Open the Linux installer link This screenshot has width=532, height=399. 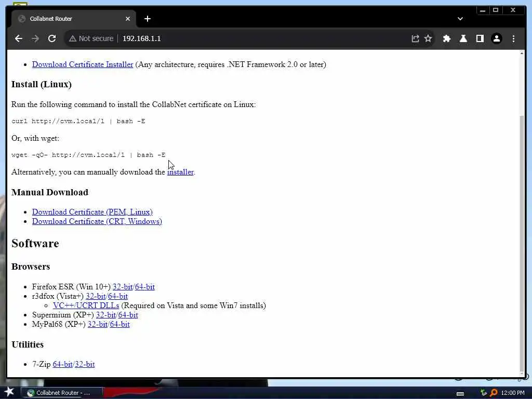[x=180, y=172]
